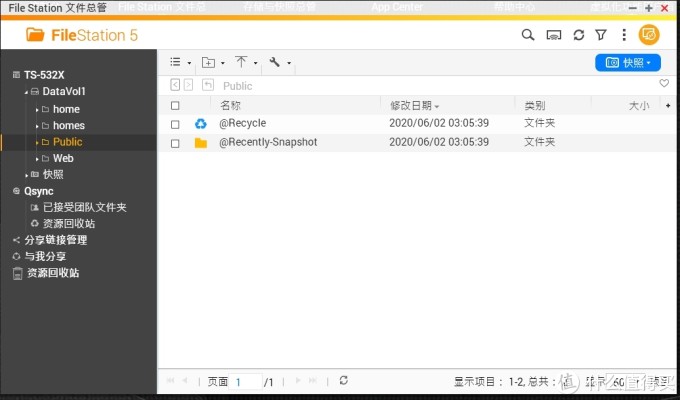Toggle the select-all checkbox in header
680x400 pixels.
click(x=175, y=105)
